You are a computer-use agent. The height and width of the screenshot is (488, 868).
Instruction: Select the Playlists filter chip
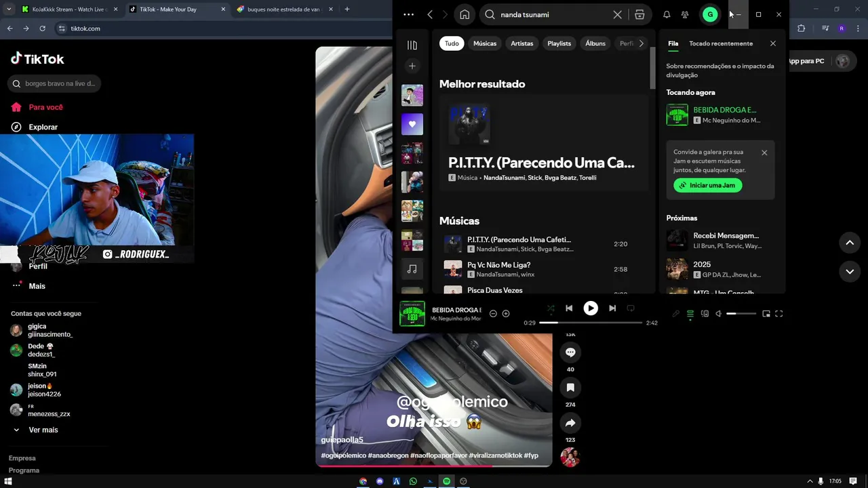pos(559,43)
